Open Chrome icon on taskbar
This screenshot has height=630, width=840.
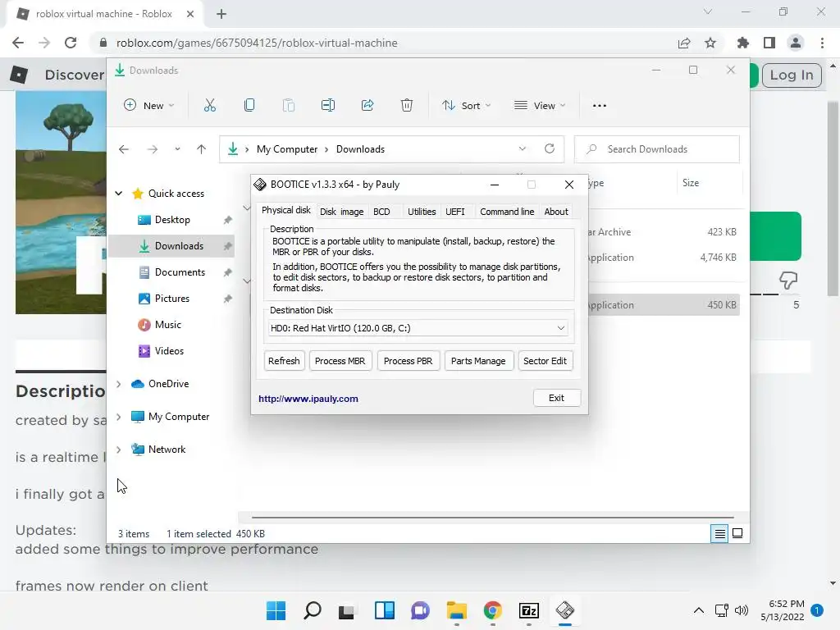pyautogui.click(x=493, y=610)
